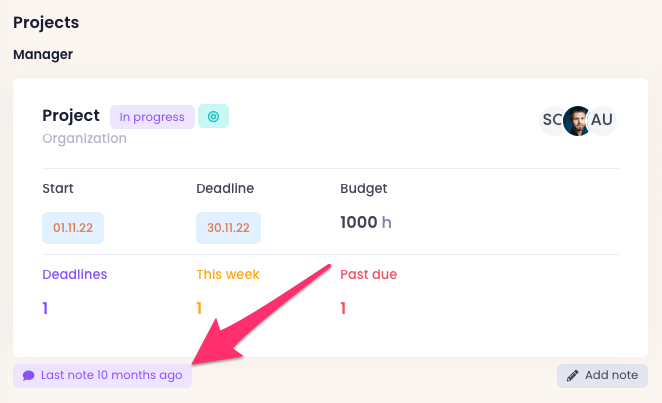This screenshot has height=403, width=662.
Task: Open the purple Deadlines counter
Action: point(45,308)
